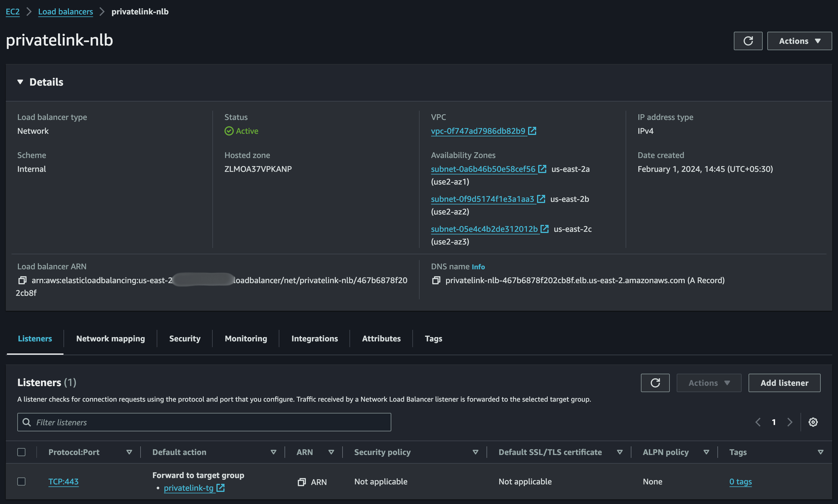Open the TCP:443 listener link
The height and width of the screenshot is (504, 838).
click(63, 482)
